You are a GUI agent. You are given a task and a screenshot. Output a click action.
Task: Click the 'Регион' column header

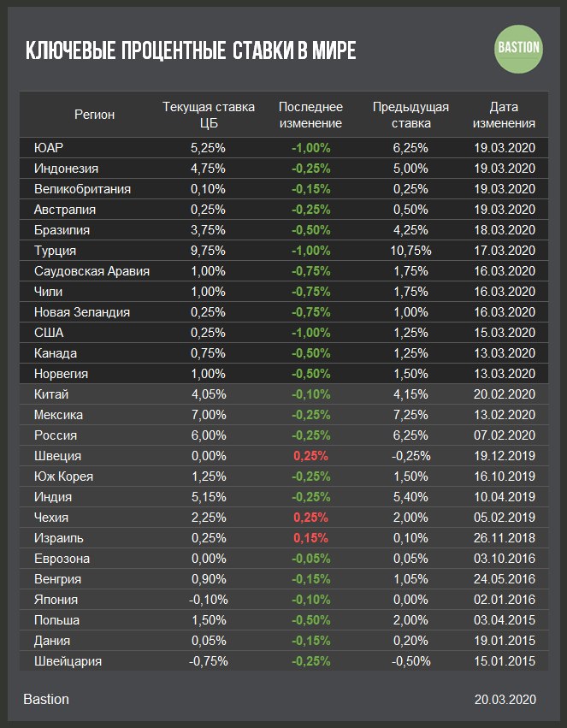(94, 115)
